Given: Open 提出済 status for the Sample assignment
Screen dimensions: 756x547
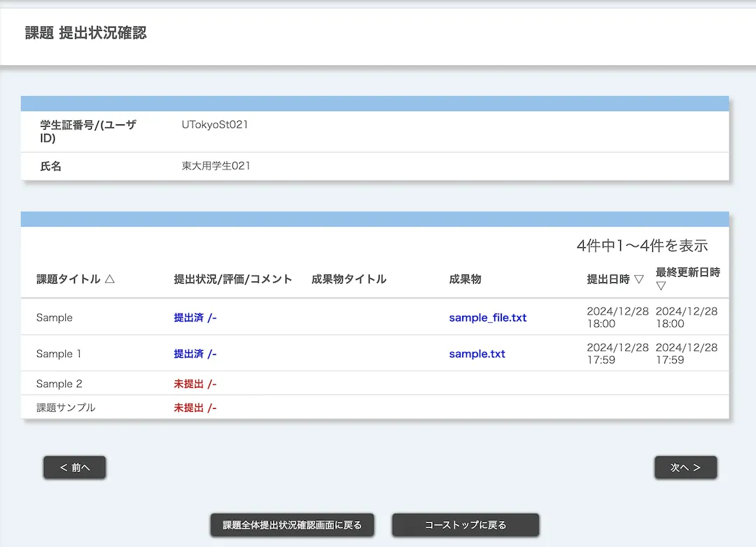Looking at the screenshot, I should [188, 317].
